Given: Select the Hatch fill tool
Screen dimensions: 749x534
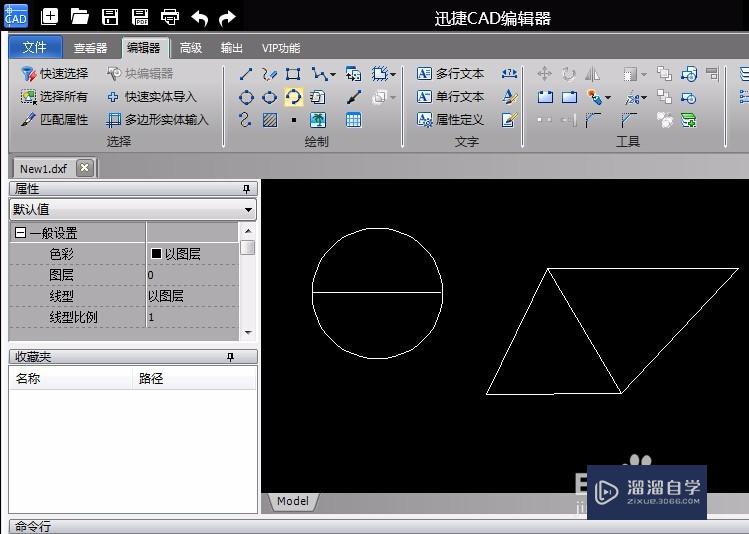Looking at the screenshot, I should tap(270, 120).
